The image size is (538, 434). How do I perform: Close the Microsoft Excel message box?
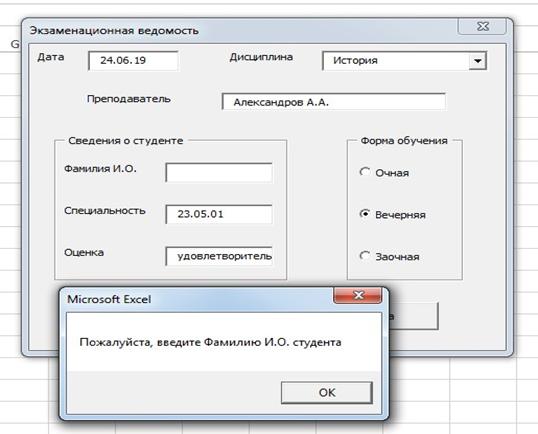pyautogui.click(x=358, y=295)
